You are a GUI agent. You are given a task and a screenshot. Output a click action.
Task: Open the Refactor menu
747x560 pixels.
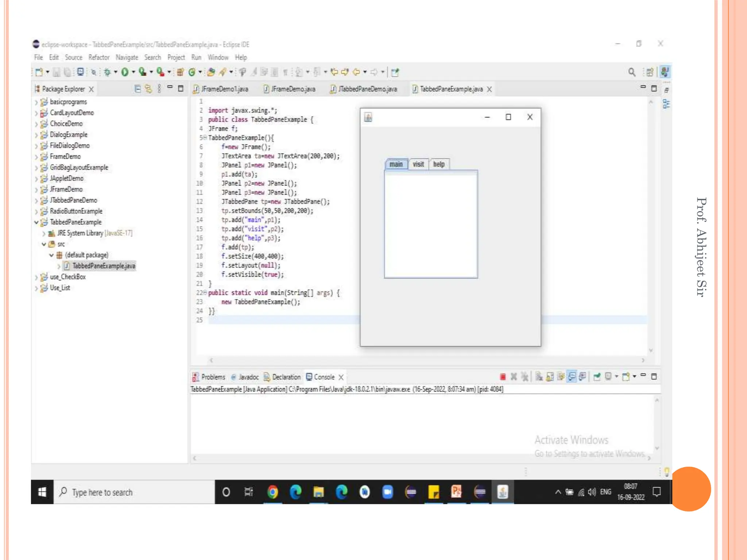coord(99,57)
